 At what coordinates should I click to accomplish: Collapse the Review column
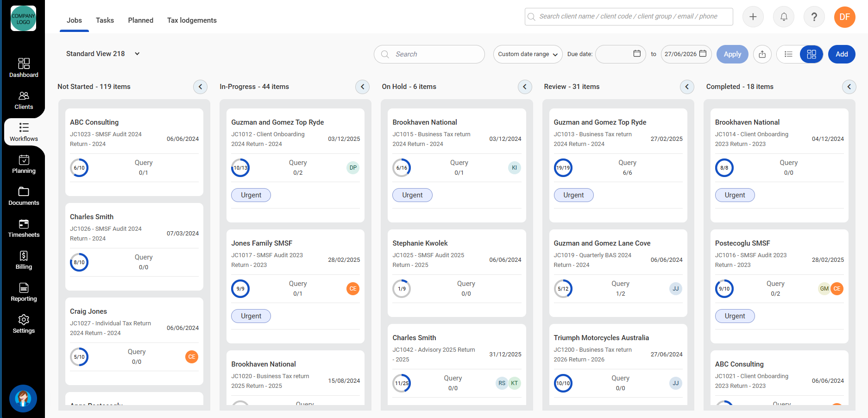[x=687, y=87]
